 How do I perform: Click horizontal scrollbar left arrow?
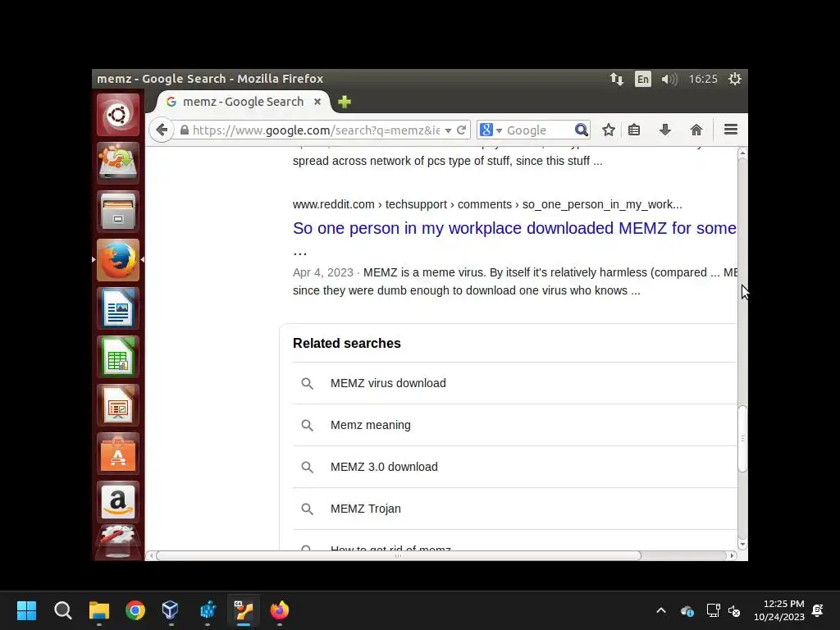coord(151,555)
